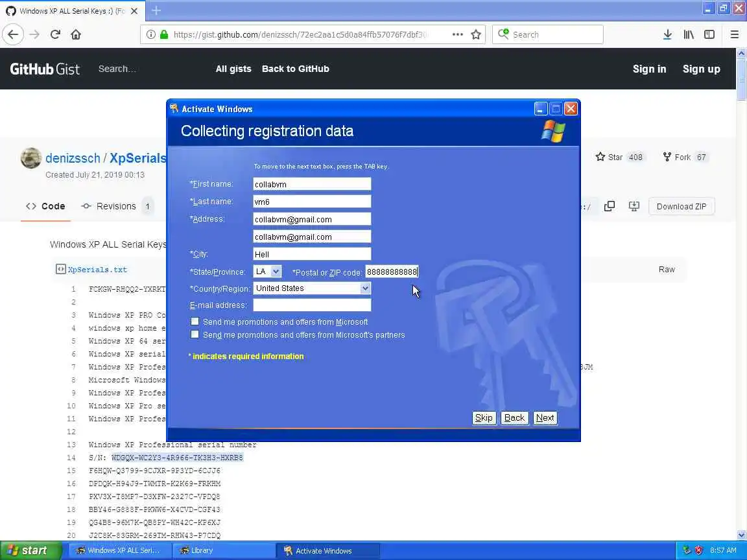Close the Activate Windows dialog
This screenshot has width=747, height=560.
tap(571, 109)
